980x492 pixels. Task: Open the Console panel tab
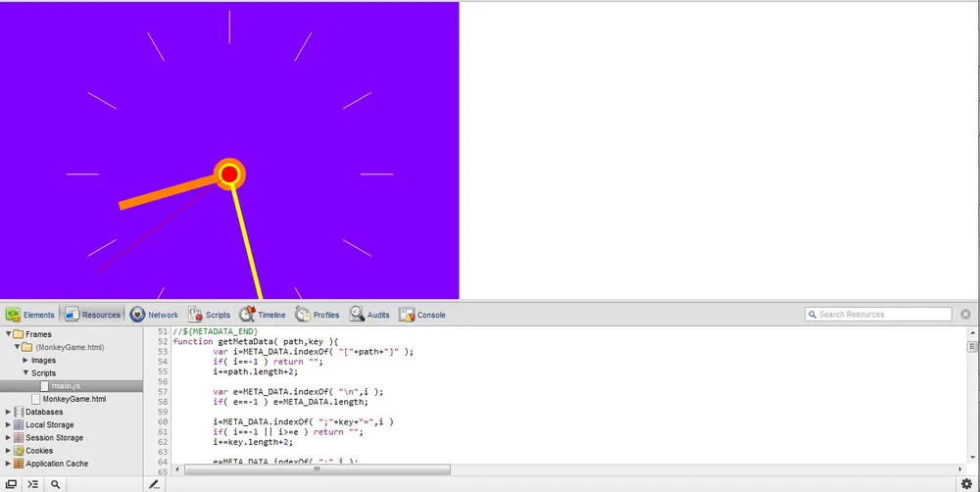tap(422, 315)
